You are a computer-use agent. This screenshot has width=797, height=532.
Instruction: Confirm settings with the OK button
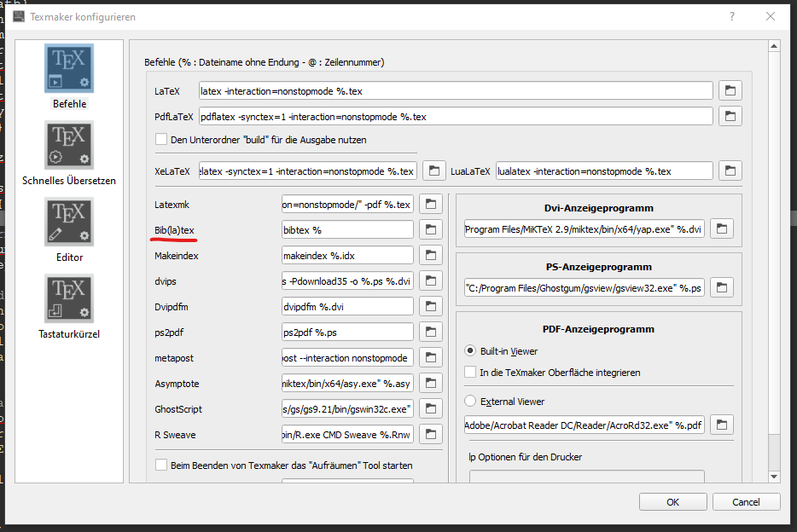pyautogui.click(x=672, y=502)
